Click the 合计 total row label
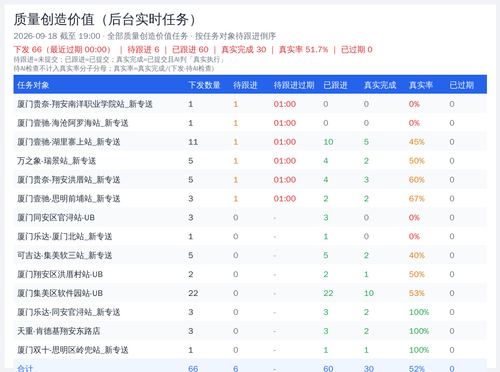The image size is (500, 372). tap(25, 368)
